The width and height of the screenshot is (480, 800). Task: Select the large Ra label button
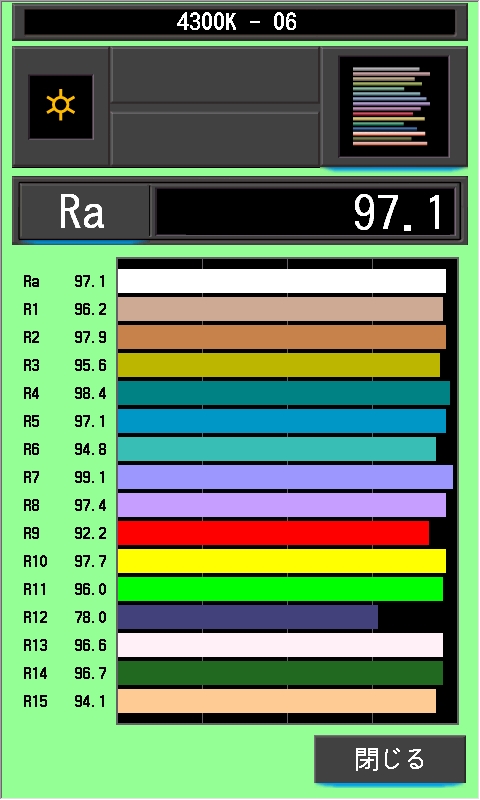pos(84,211)
